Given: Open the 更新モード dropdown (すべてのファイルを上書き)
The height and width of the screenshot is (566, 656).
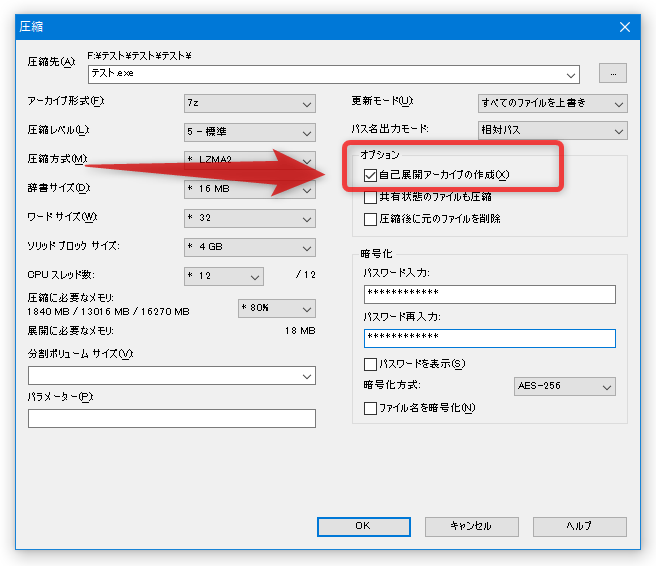Looking at the screenshot, I should (552, 103).
